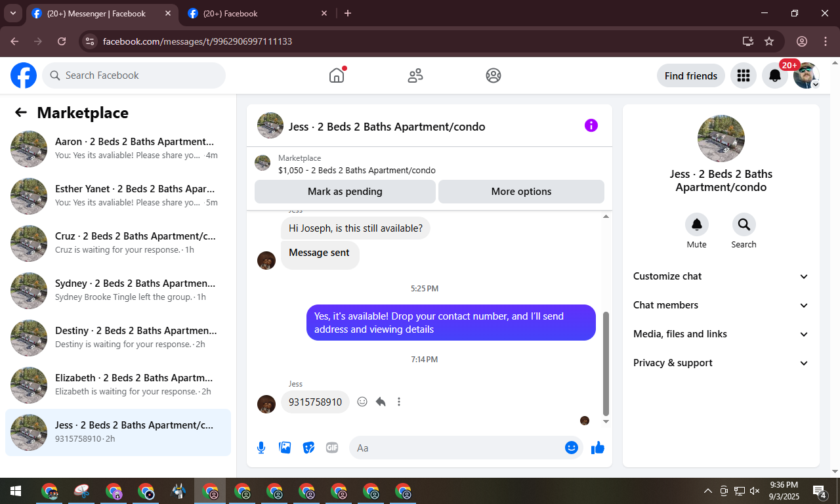Open conversation information purple icon
The height and width of the screenshot is (504, 840).
click(591, 125)
